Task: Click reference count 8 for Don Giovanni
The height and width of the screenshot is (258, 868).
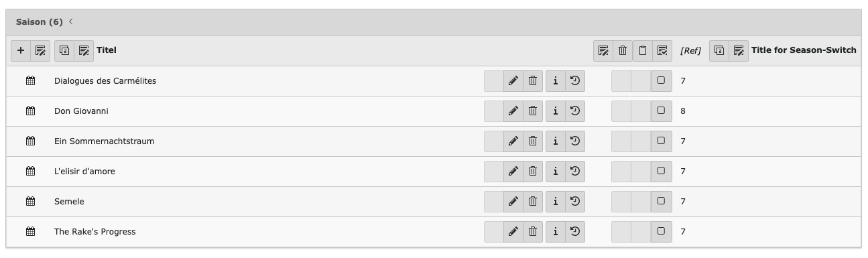Action: point(683,111)
